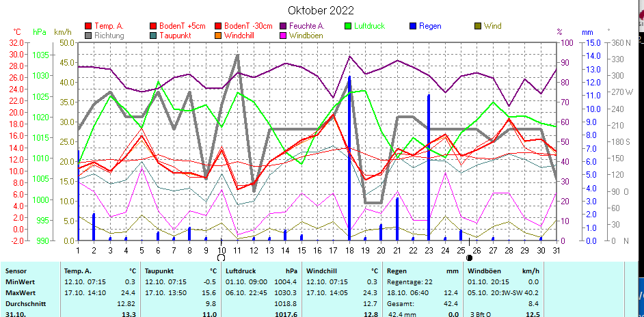
Task: Click the Taupunkt legend label
Action: click(x=176, y=36)
